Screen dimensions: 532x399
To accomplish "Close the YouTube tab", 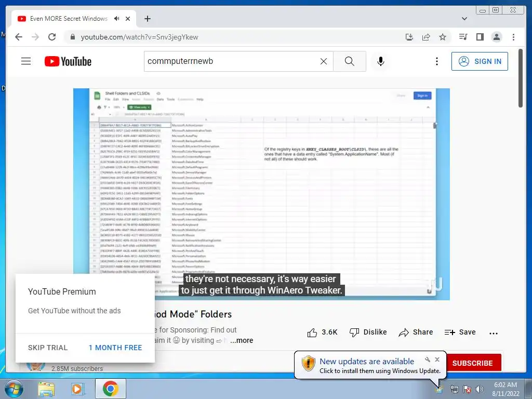I will click(x=128, y=19).
